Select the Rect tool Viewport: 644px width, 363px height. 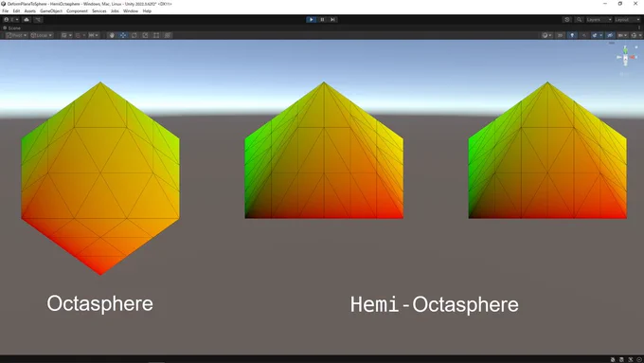(x=156, y=35)
